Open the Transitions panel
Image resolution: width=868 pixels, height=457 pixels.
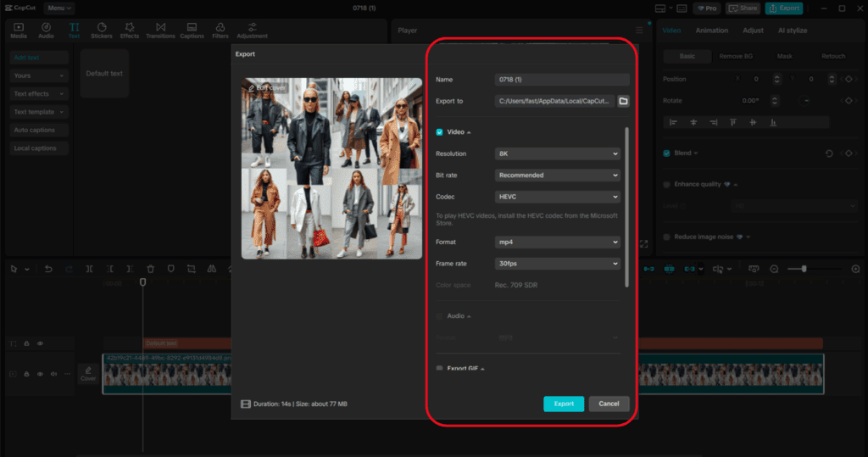click(x=160, y=31)
